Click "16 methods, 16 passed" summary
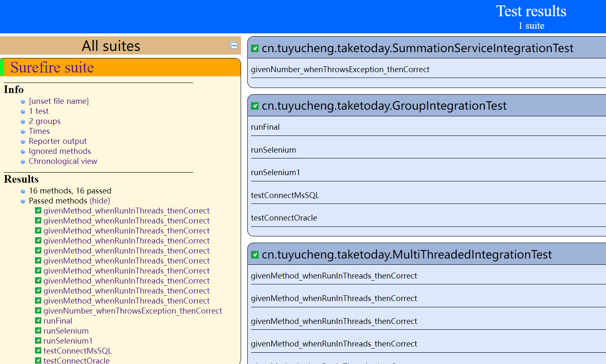Screen dimensions: 606x364 coord(70,191)
